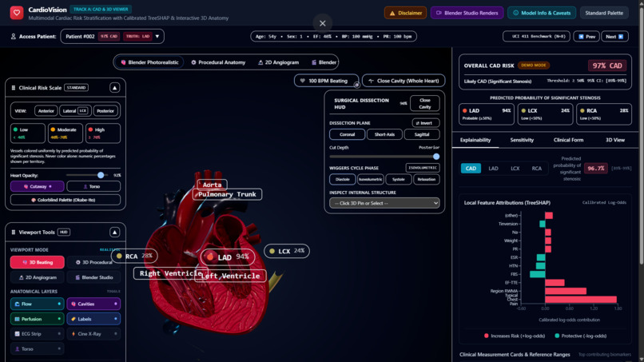Go to next patient with Next
The height and width of the screenshot is (362, 644).
[x=615, y=37]
